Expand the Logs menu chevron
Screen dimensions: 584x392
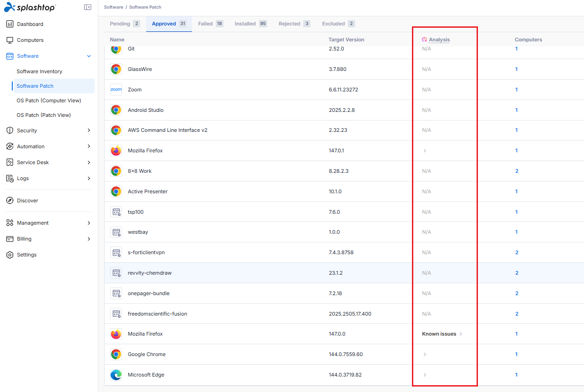89,178
